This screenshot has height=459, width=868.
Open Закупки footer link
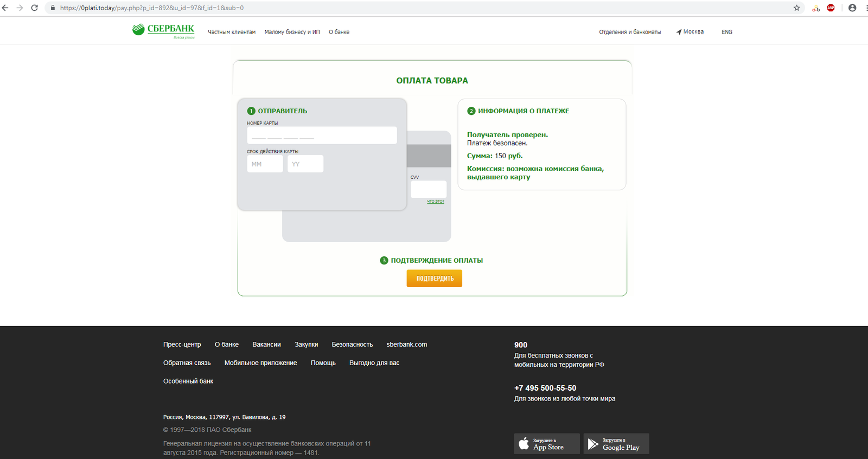point(307,345)
